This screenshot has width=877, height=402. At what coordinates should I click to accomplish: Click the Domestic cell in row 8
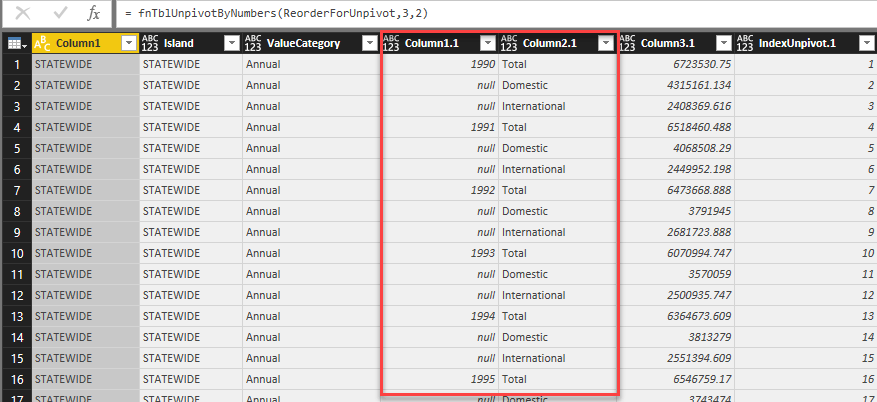click(x=558, y=211)
